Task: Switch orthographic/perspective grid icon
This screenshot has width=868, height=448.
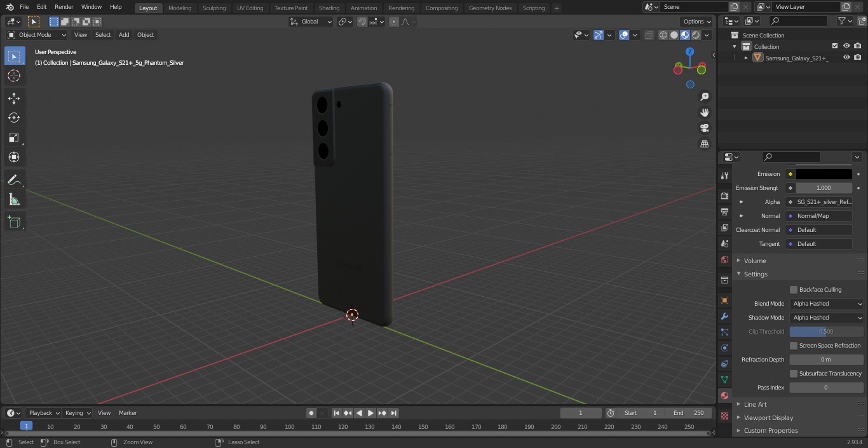Action: click(705, 144)
